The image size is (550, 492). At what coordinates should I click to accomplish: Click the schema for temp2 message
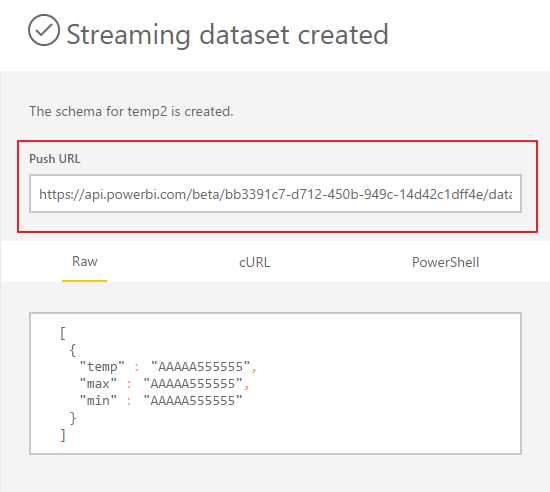point(131,112)
